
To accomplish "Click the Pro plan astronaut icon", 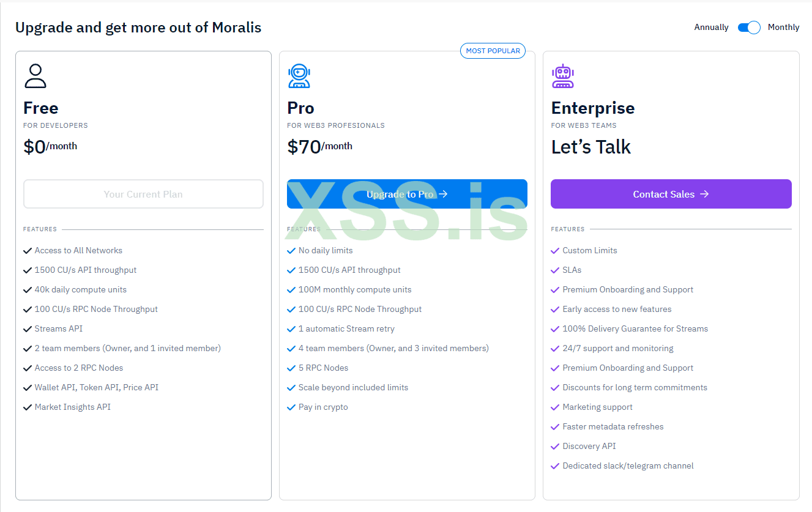I will (x=299, y=76).
